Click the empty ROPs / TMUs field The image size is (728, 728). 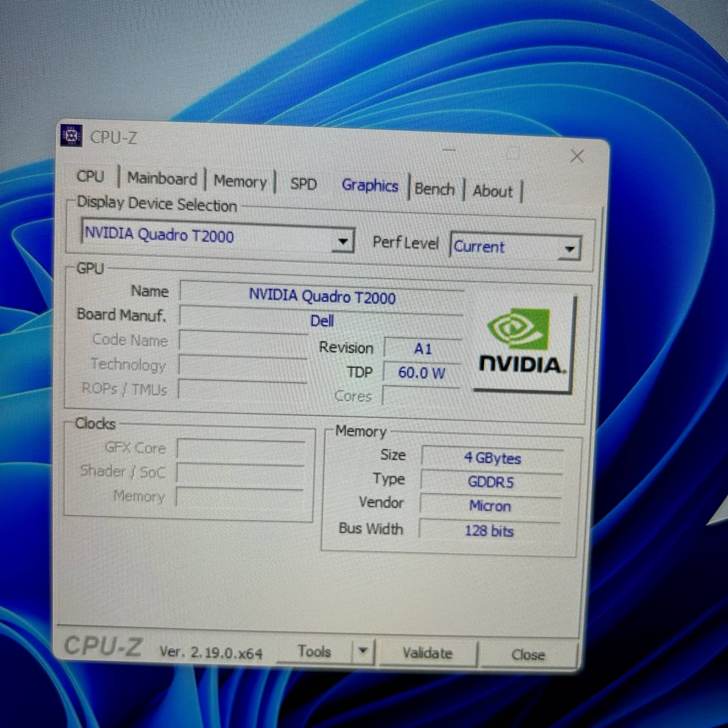point(242,390)
